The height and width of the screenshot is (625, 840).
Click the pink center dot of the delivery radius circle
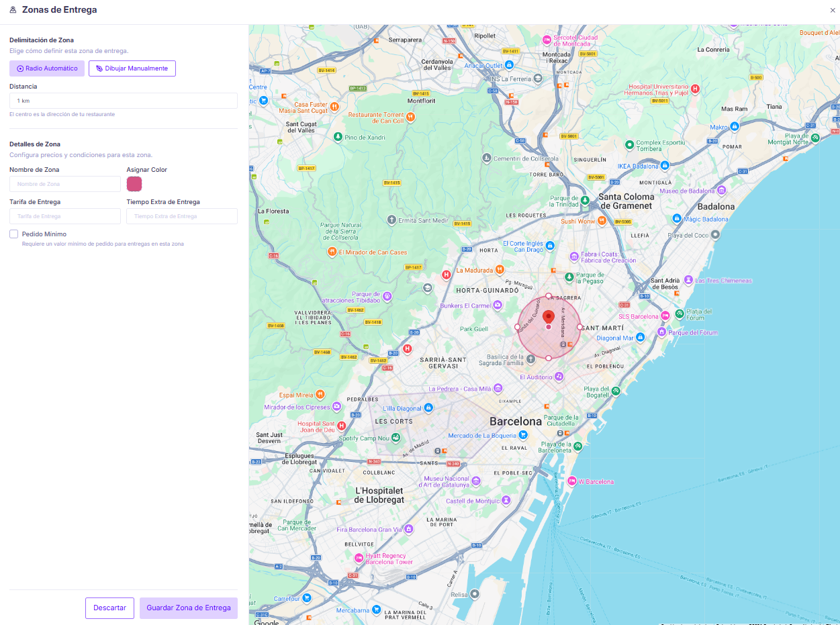point(549,327)
